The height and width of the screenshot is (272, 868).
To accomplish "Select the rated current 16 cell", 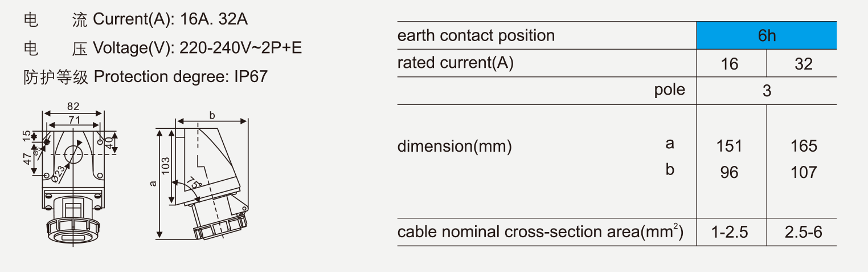I will click(729, 63).
